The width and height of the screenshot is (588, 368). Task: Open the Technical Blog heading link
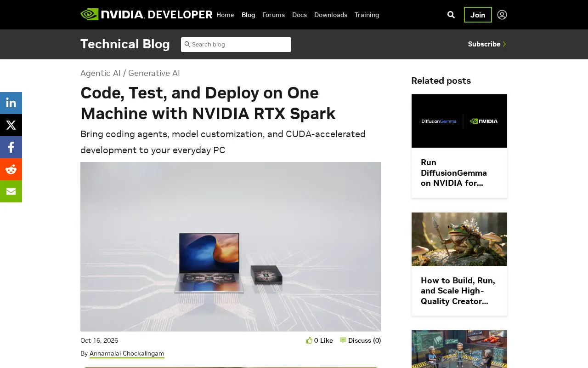tap(125, 44)
